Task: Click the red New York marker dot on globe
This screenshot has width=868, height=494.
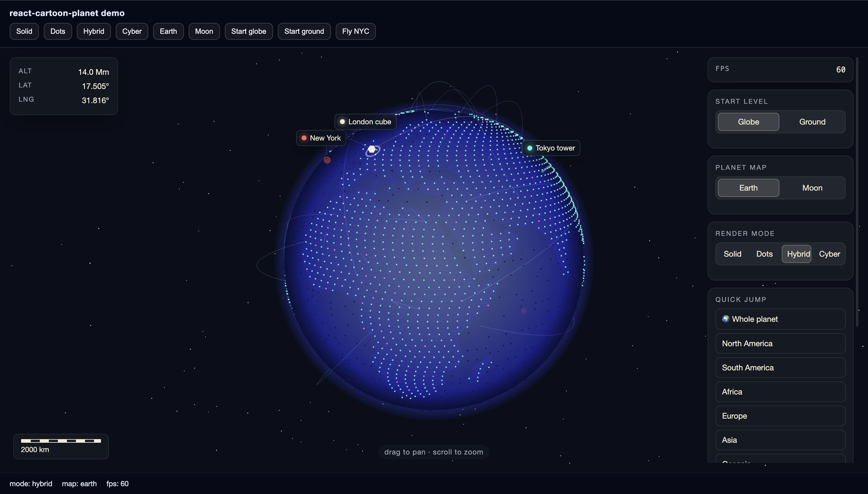Action: [x=327, y=160]
